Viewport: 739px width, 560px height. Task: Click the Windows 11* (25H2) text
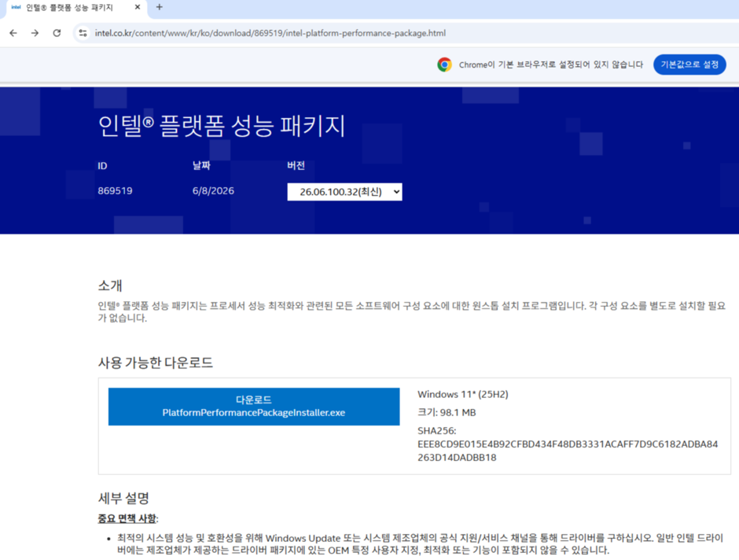click(463, 394)
